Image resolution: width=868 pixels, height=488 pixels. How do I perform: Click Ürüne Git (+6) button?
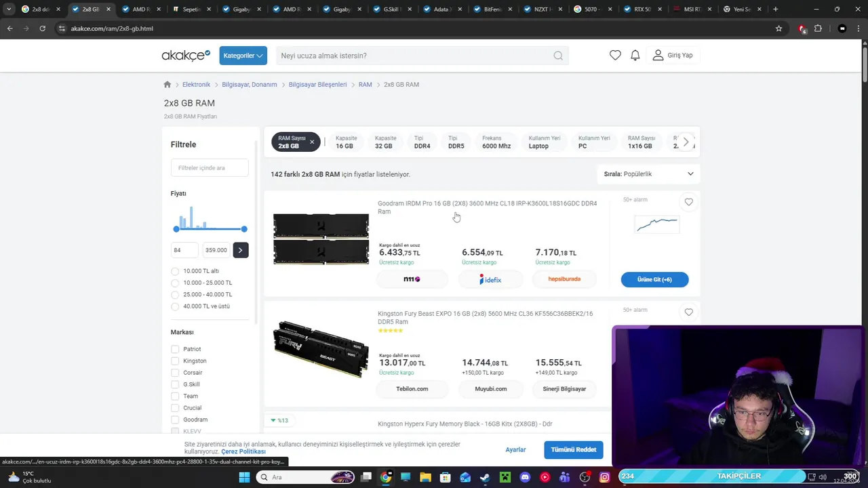[x=654, y=279]
